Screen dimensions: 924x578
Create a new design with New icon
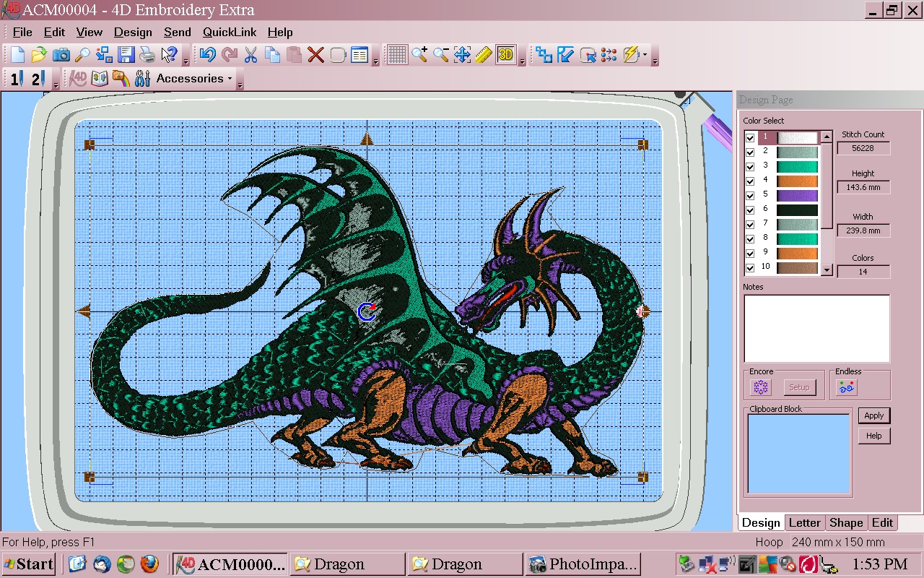click(x=17, y=55)
